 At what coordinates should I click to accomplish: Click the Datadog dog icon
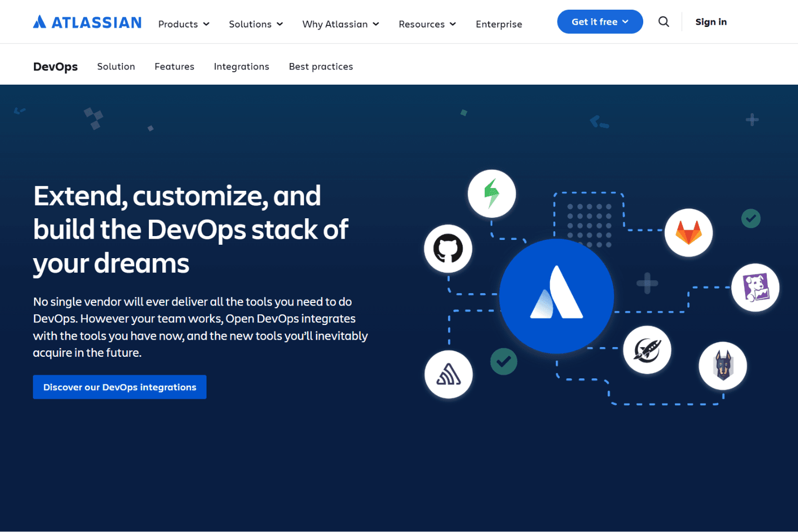755,287
